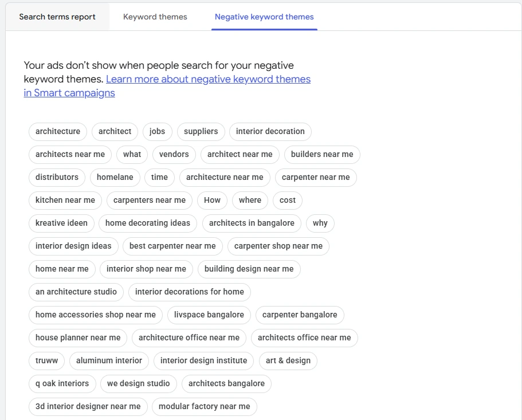The height and width of the screenshot is (420, 522).
Task: Click the 'architect near me' chip
Action: pyautogui.click(x=240, y=155)
